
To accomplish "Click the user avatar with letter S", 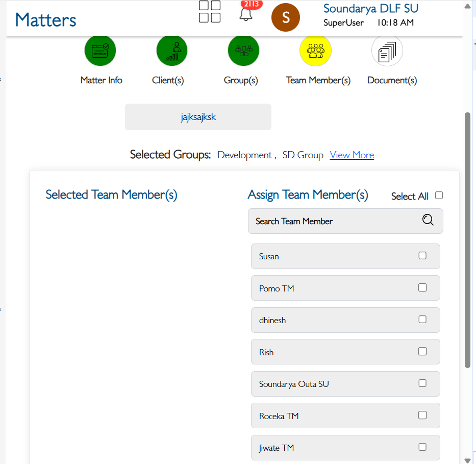I will (286, 17).
